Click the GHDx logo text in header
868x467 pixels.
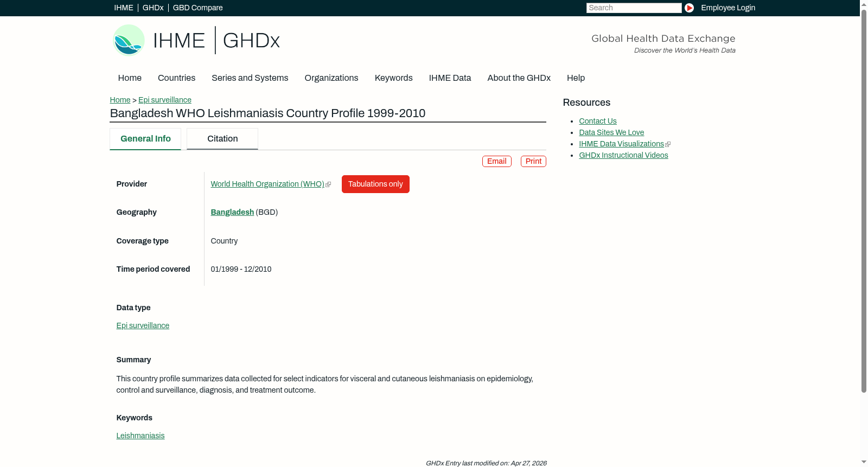click(x=251, y=41)
